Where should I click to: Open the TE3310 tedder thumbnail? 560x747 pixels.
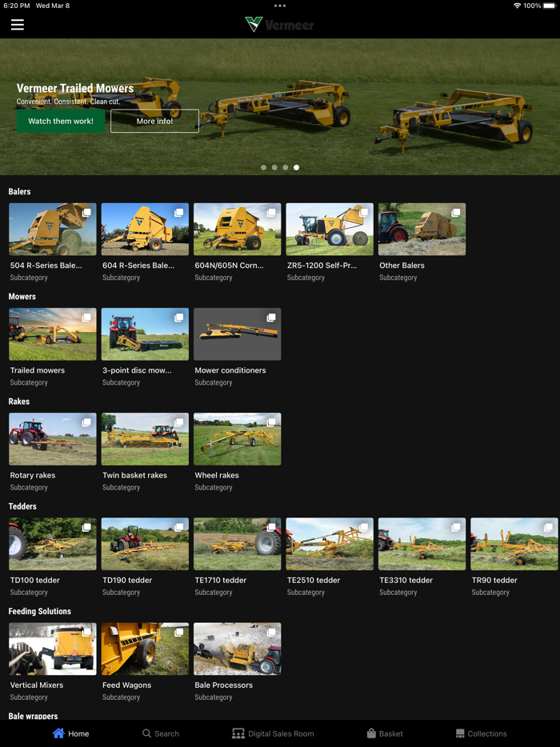(422, 544)
